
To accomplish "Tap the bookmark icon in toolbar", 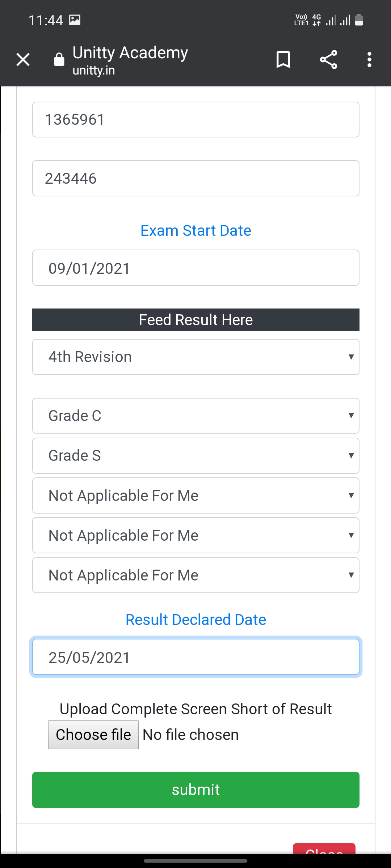I will pyautogui.click(x=283, y=60).
